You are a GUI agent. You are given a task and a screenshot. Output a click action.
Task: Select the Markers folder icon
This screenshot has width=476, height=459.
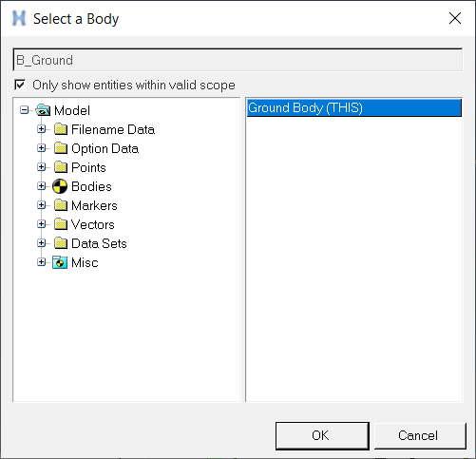61,205
